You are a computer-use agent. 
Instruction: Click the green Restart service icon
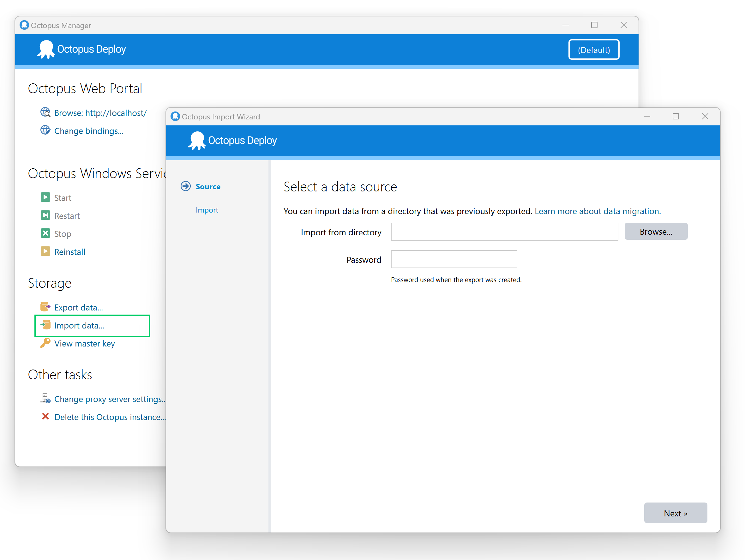[45, 215]
